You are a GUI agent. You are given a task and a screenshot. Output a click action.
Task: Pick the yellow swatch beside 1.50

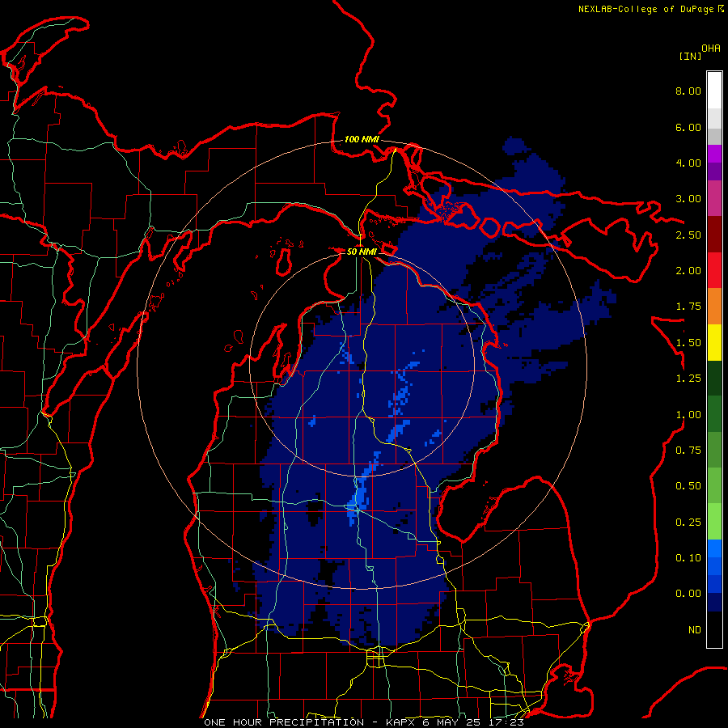tap(714, 342)
